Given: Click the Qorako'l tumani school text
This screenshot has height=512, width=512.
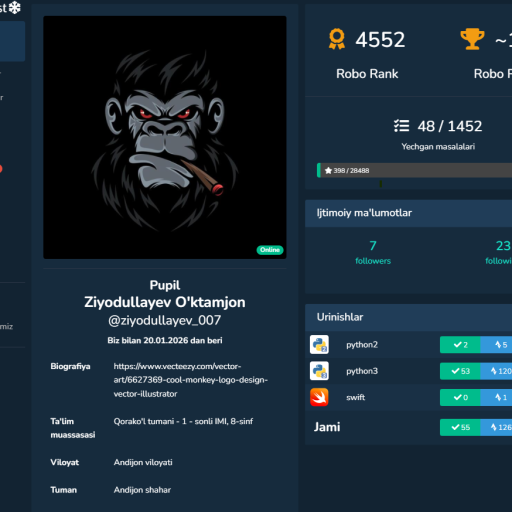Looking at the screenshot, I should [183, 421].
